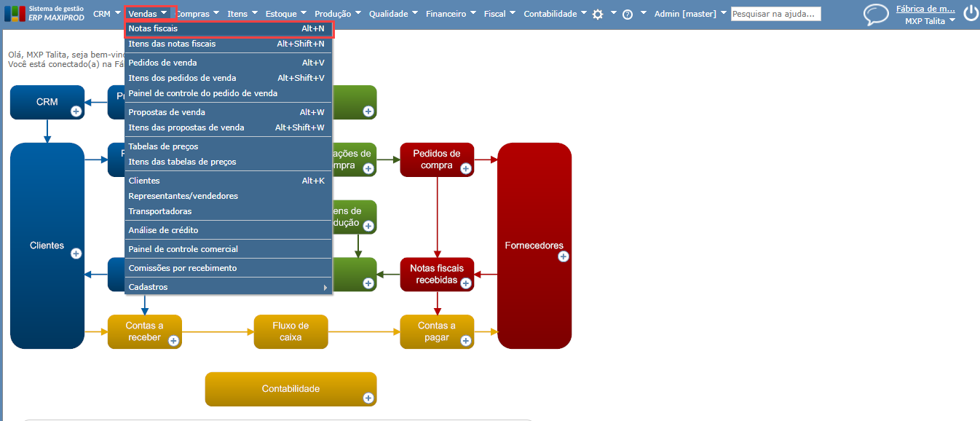Expand the MXP Talita user dropdown
Screen dimensions: 980x421
[930, 21]
